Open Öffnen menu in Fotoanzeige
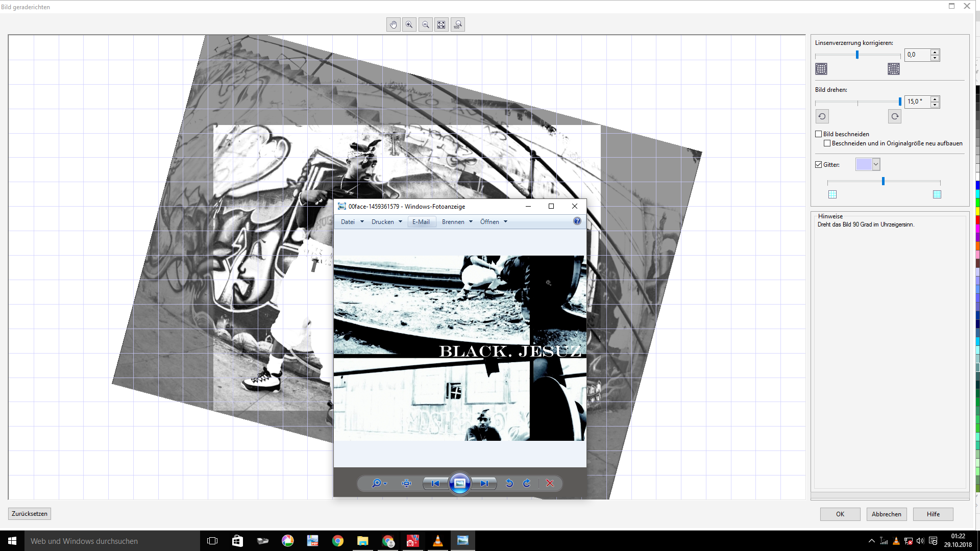The image size is (980, 551). pos(494,222)
